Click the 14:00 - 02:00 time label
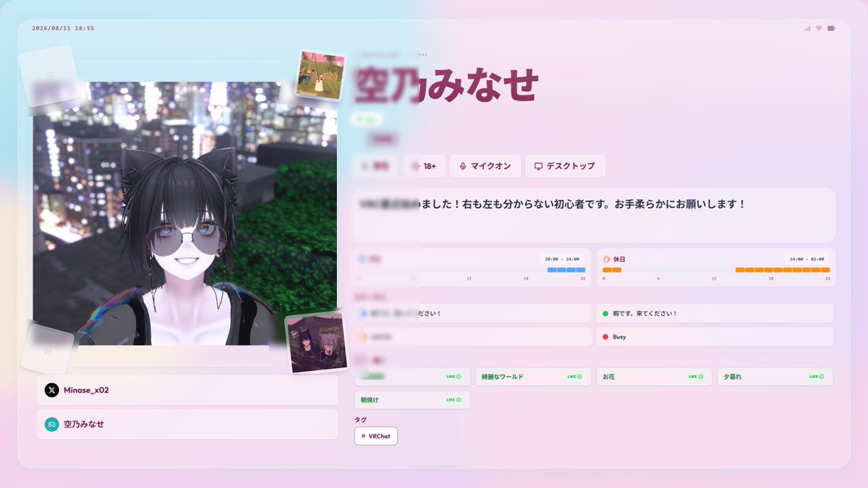 pos(807,259)
